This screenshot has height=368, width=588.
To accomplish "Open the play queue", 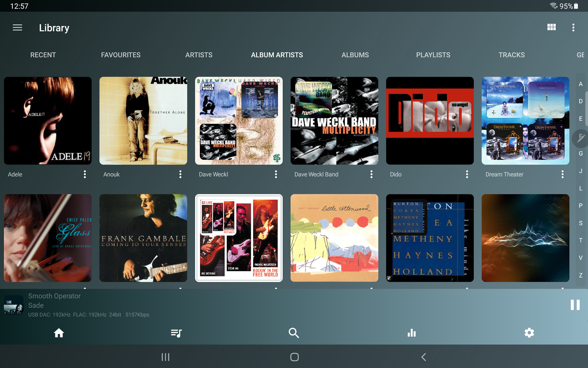I will pos(176,333).
